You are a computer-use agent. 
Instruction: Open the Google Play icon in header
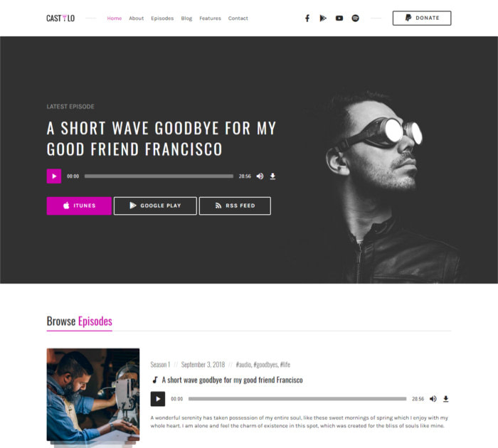coord(323,18)
